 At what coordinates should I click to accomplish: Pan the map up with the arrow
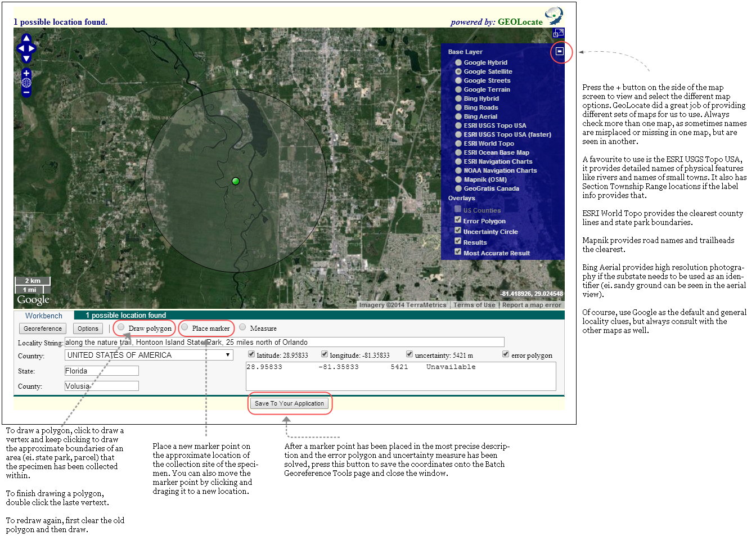pos(26,38)
